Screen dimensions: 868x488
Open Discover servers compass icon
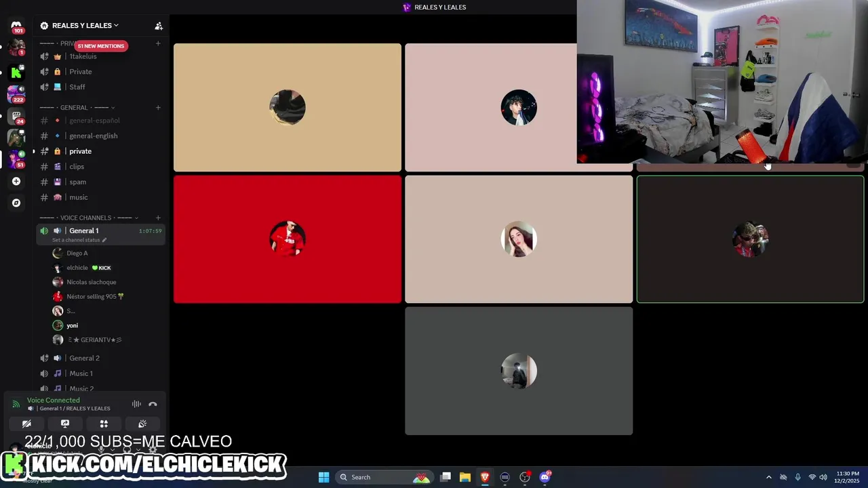[x=16, y=203]
